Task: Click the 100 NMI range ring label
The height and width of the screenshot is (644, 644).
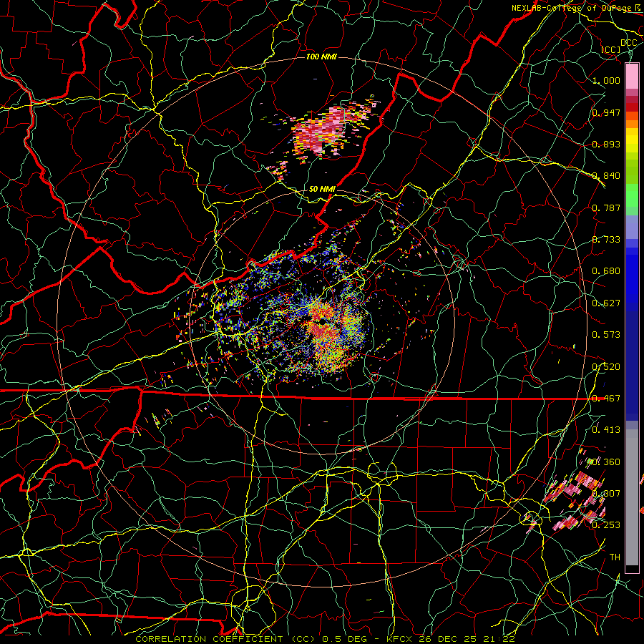Action: pyautogui.click(x=321, y=57)
